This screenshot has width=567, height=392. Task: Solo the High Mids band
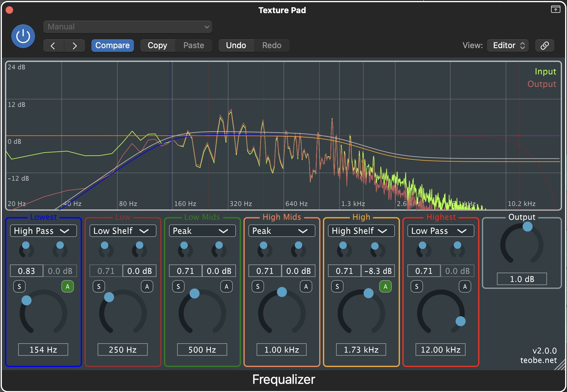pyautogui.click(x=258, y=286)
